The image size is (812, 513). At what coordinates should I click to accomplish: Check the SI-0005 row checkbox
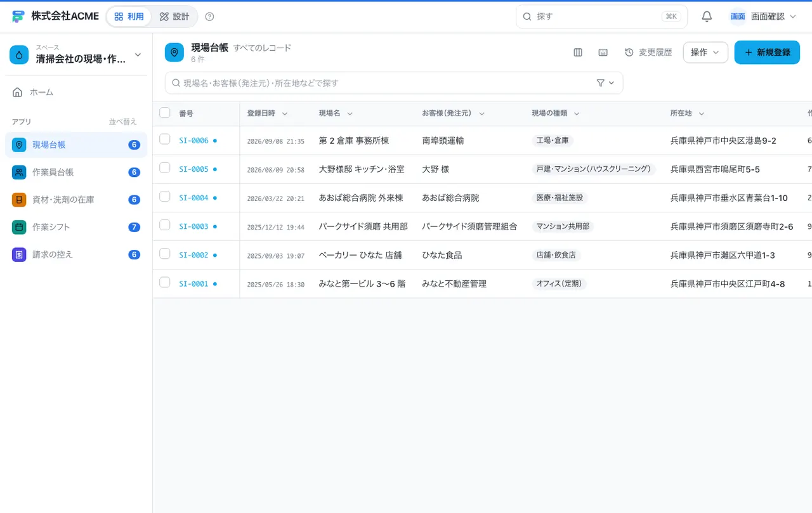pyautogui.click(x=165, y=167)
